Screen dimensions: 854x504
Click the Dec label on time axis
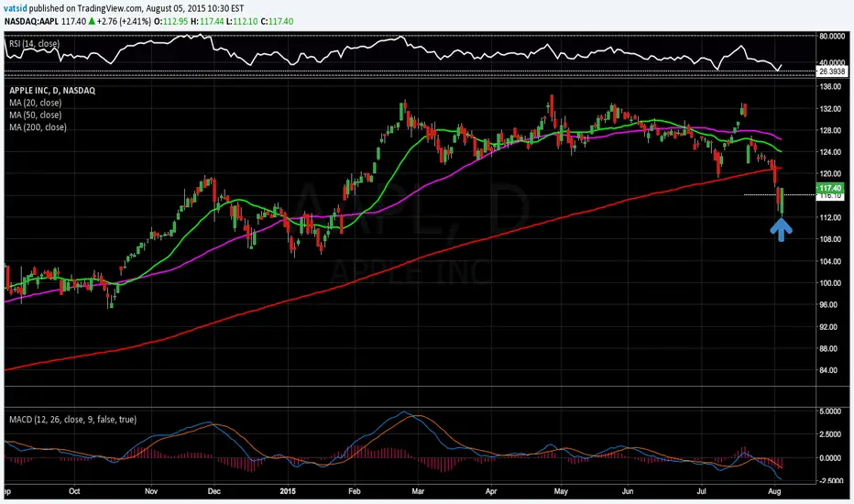point(214,491)
